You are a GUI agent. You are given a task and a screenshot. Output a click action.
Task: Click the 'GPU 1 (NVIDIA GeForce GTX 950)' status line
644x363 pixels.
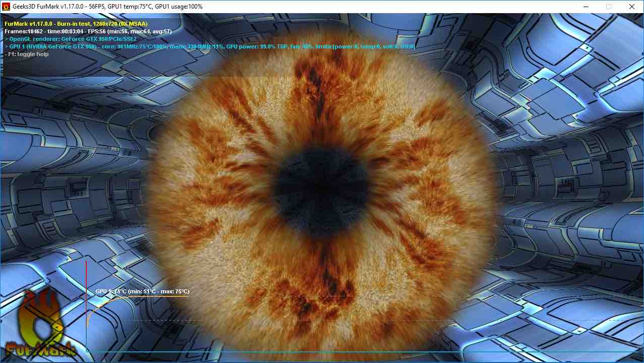pyautogui.click(x=209, y=46)
